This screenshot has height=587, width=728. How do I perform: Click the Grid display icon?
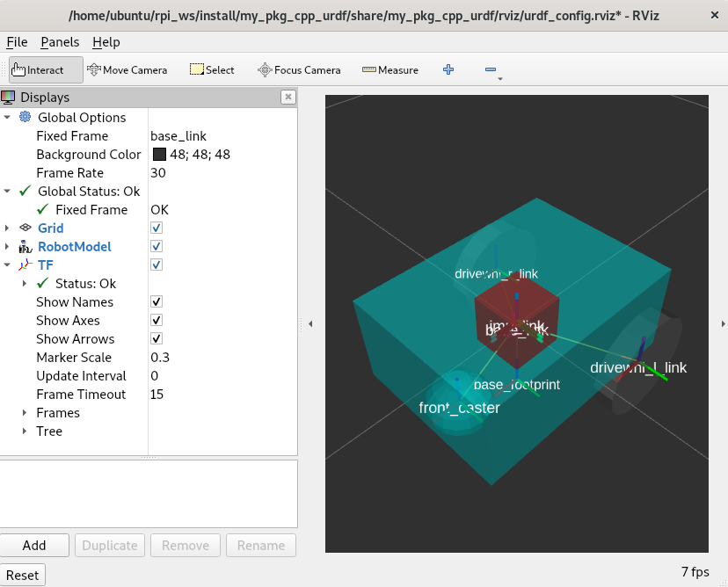(25, 228)
